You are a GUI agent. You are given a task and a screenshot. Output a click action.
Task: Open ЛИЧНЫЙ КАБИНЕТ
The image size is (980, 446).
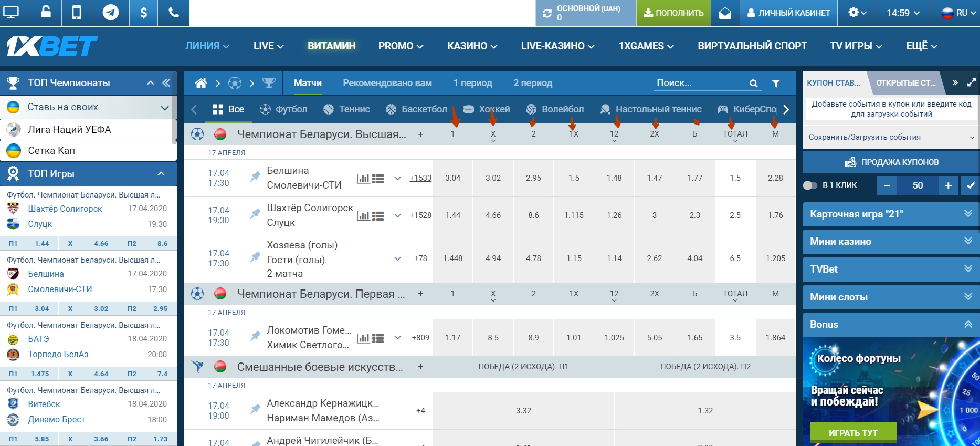(x=788, y=13)
